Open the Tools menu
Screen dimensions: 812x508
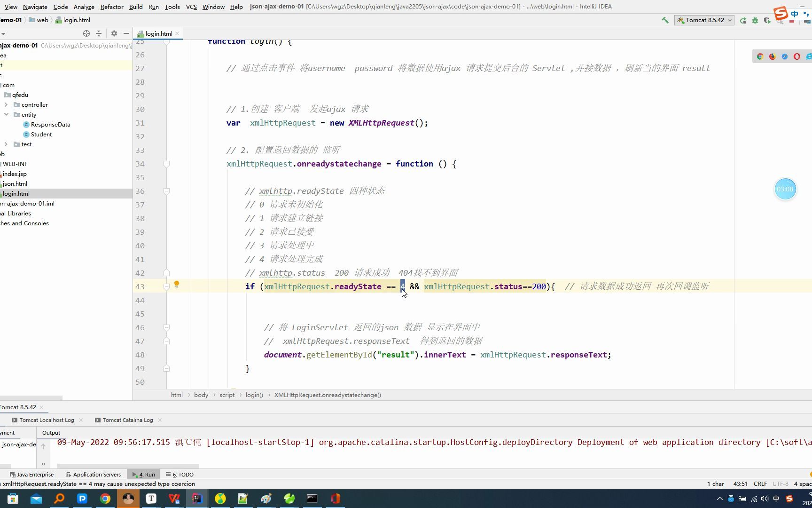tap(172, 7)
